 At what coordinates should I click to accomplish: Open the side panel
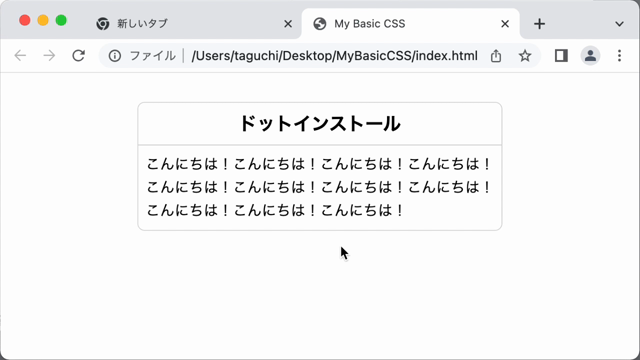pos(561,56)
